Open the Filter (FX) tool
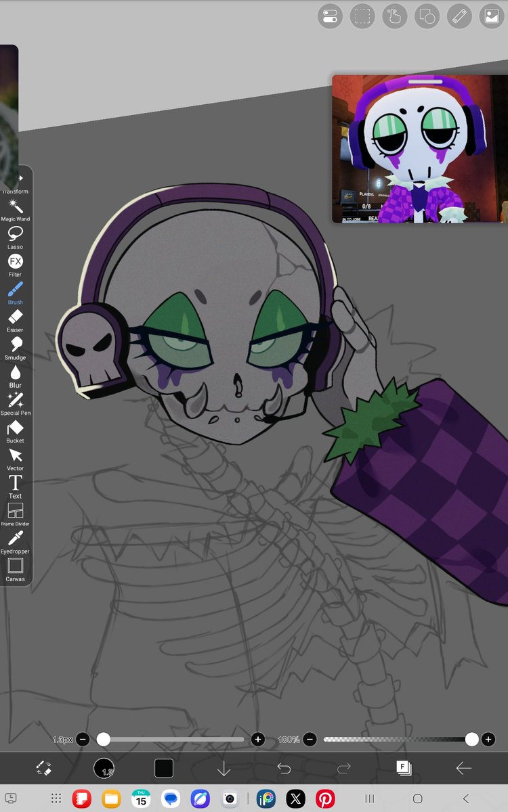 point(15,266)
